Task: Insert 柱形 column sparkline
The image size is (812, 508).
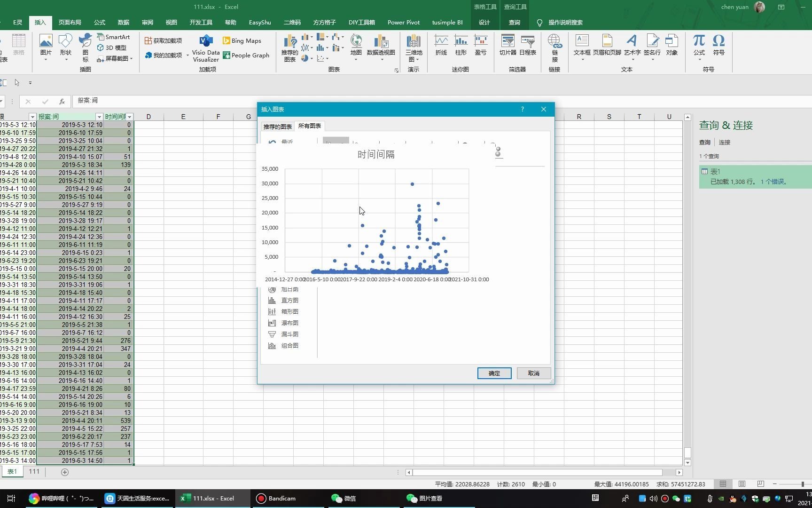Action: 461,45
